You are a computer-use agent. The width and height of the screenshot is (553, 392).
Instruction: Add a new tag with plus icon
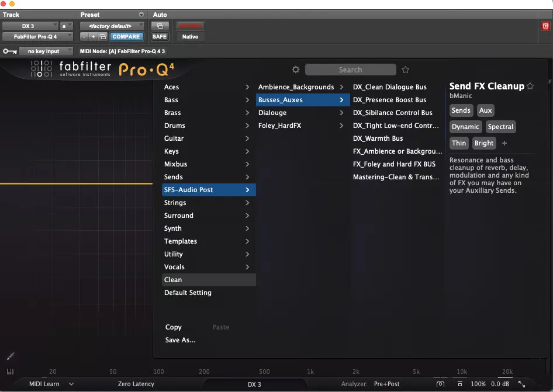504,143
